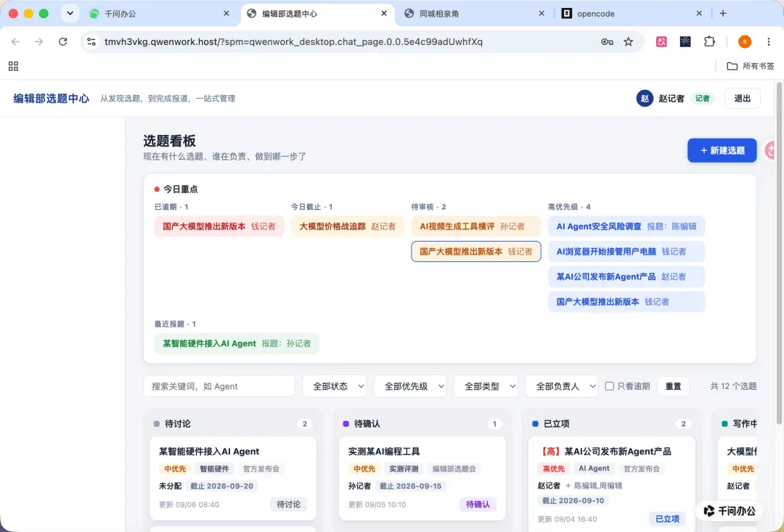Click the 高优先 tag on the 已立项 card
Viewport: 784px width, 532px height.
pos(553,469)
